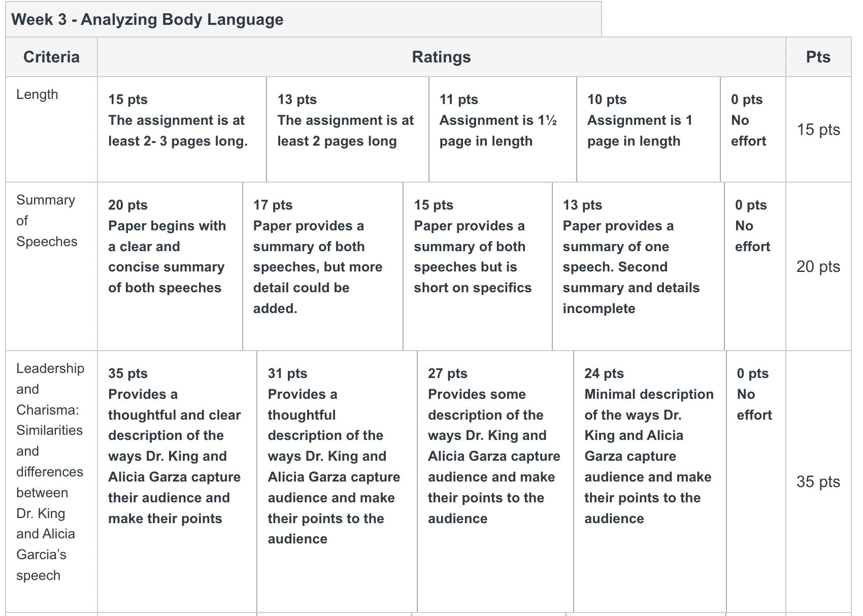Click the Week 3 - Analyzing Body Language title

tap(147, 19)
